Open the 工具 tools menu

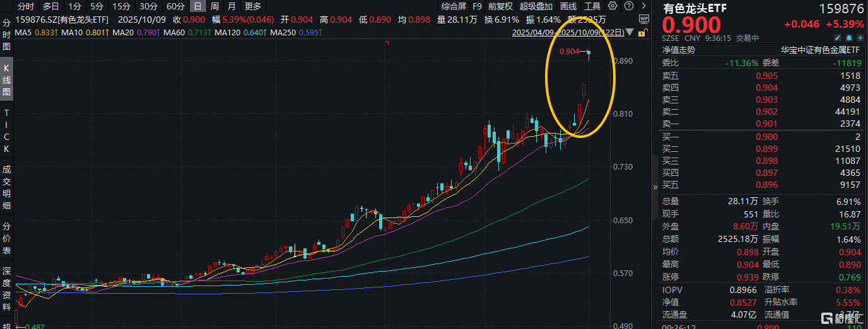click(592, 7)
